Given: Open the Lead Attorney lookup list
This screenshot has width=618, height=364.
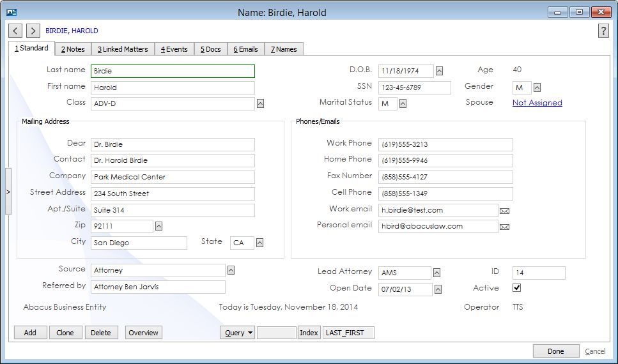Looking at the screenshot, I should coord(438,273).
